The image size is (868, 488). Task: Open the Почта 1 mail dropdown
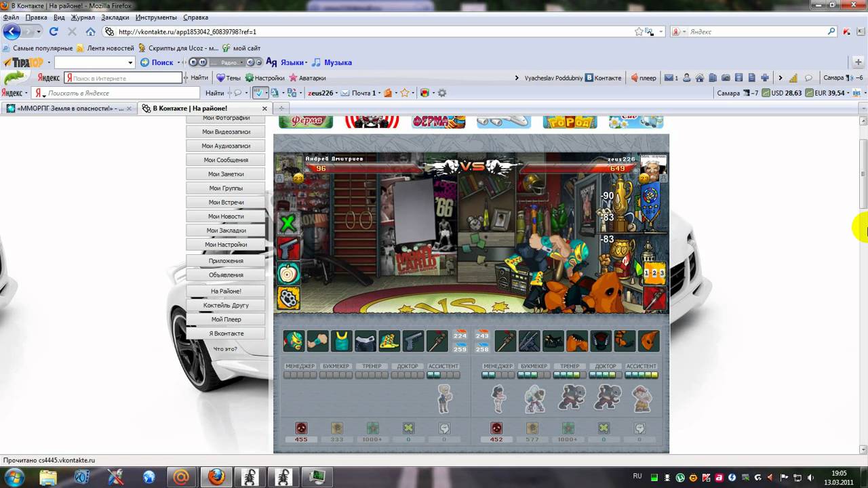click(x=379, y=93)
